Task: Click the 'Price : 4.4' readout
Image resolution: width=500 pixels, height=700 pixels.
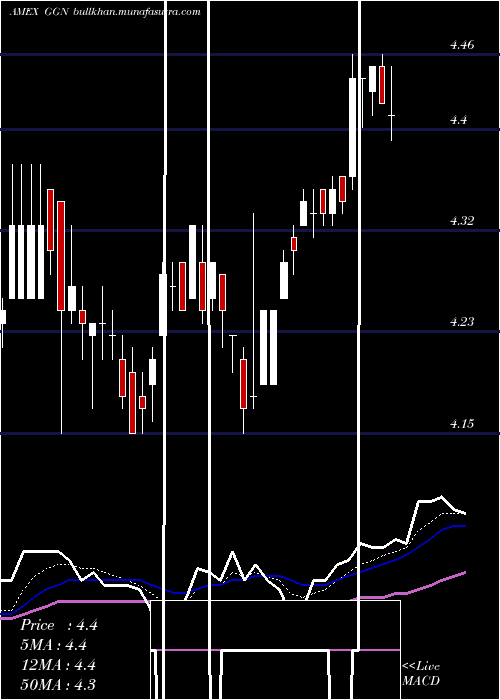Action: [x=58, y=625]
